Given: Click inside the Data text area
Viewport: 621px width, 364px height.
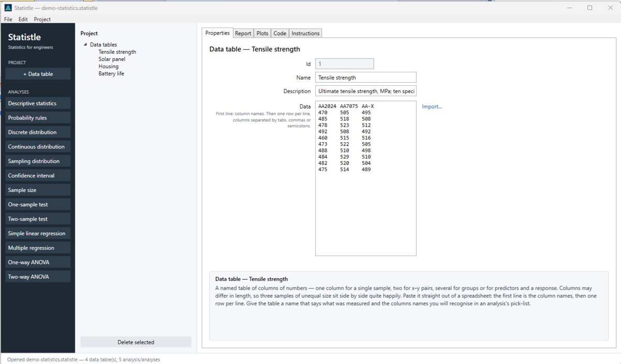Looking at the screenshot, I should click(366, 178).
